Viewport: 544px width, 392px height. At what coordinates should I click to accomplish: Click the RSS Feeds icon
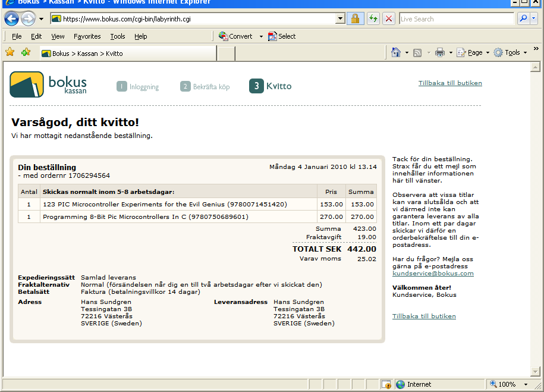pos(417,53)
